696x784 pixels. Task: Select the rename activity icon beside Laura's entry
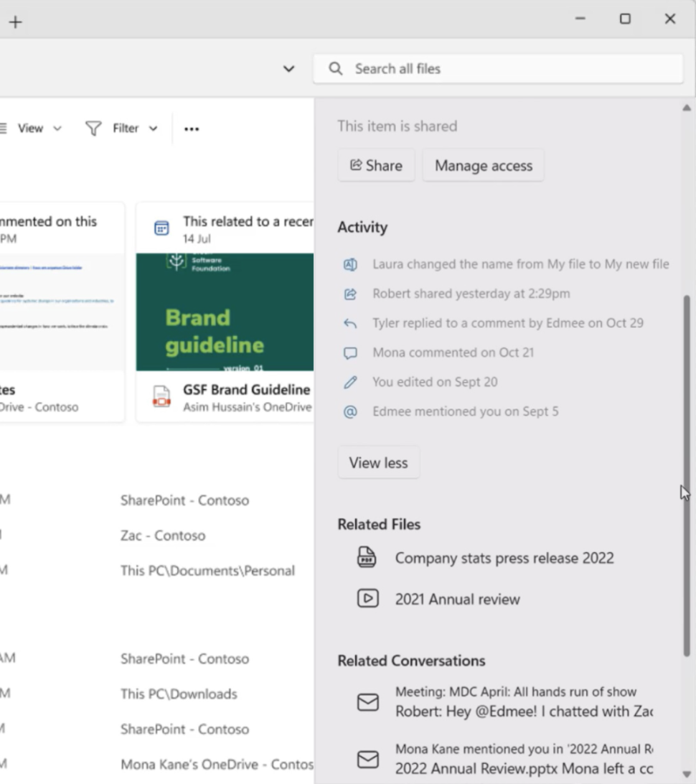click(350, 264)
